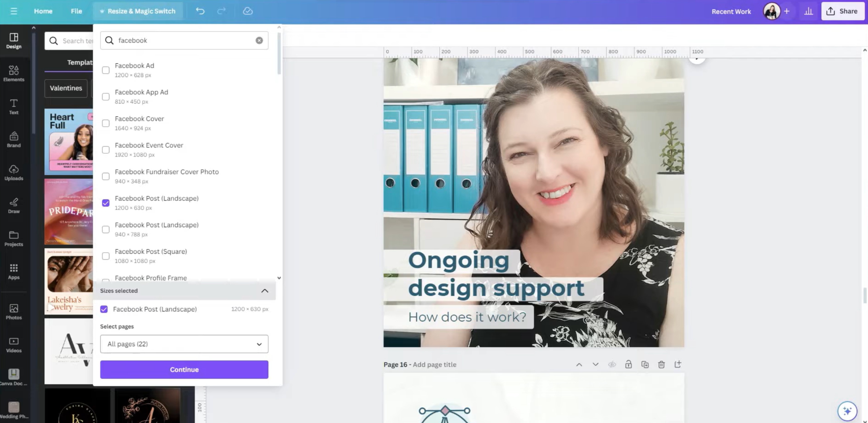
Task: Clear the facebook search field
Action: point(259,40)
